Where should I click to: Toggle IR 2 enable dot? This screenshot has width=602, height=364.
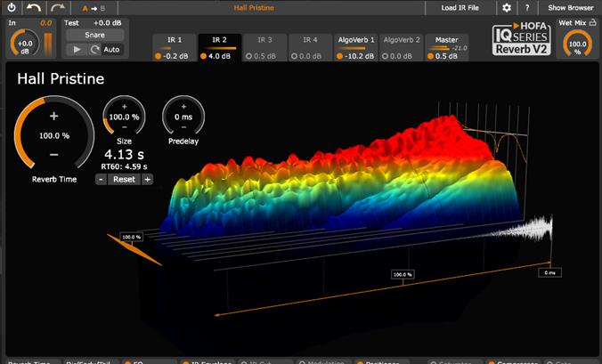click(x=203, y=56)
